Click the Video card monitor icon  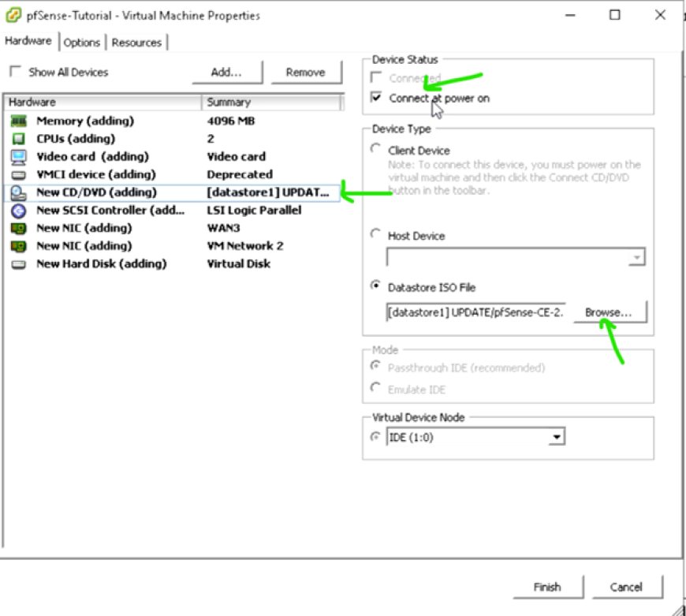click(x=18, y=157)
